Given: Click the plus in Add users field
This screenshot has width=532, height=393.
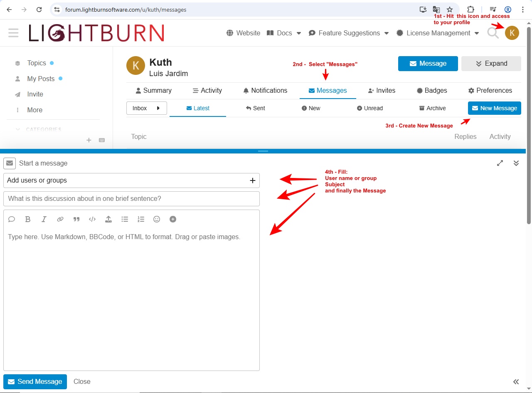Looking at the screenshot, I should (252, 180).
